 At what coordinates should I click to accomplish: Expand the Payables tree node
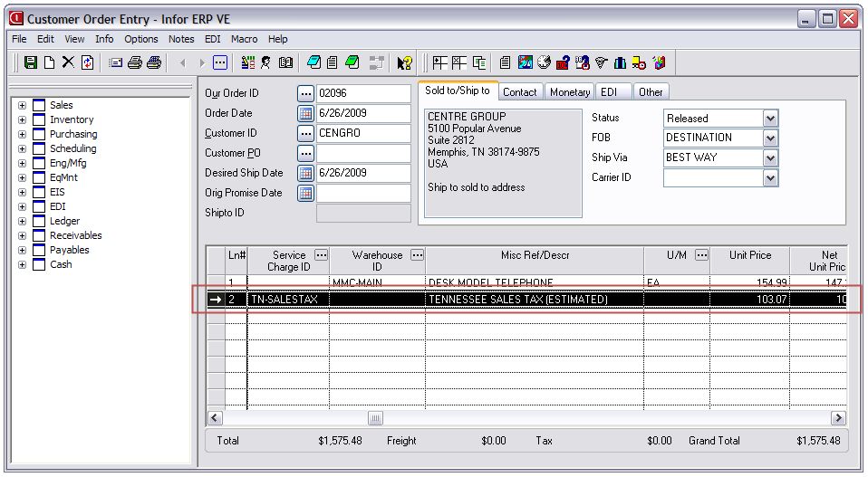pyautogui.click(x=22, y=250)
